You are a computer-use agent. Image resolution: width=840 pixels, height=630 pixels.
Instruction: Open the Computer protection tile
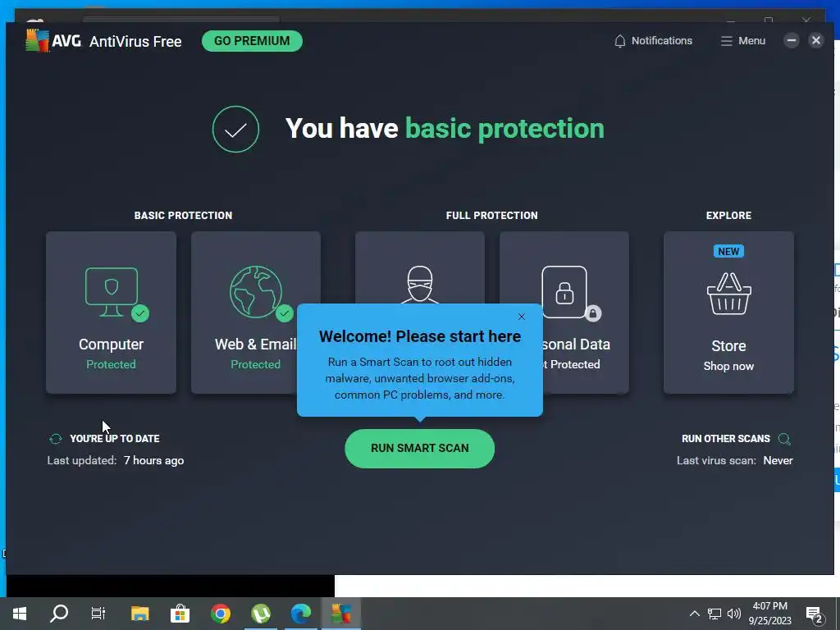tap(111, 313)
